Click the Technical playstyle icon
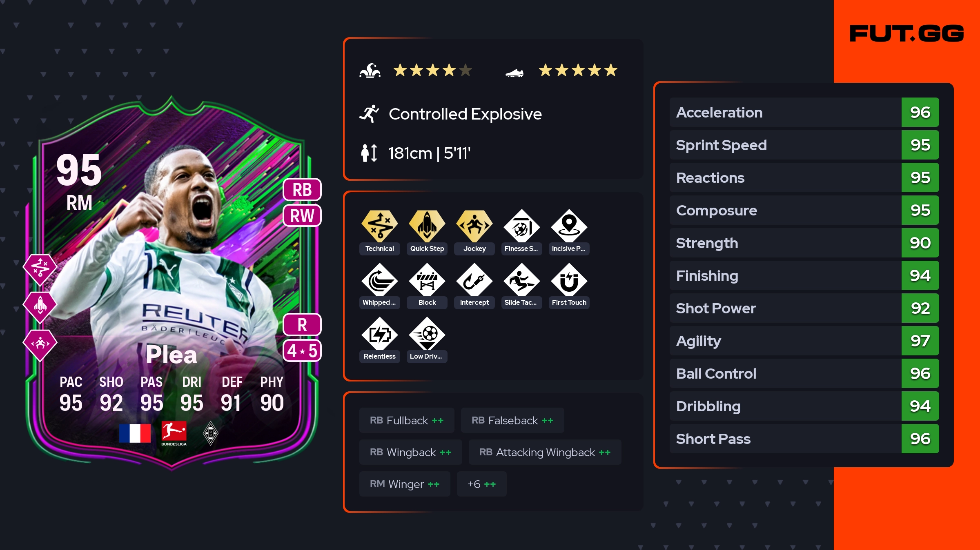 (379, 226)
